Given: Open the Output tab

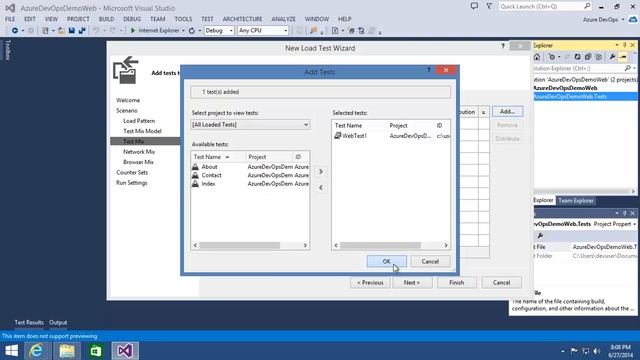Looking at the screenshot, I should point(58,322).
